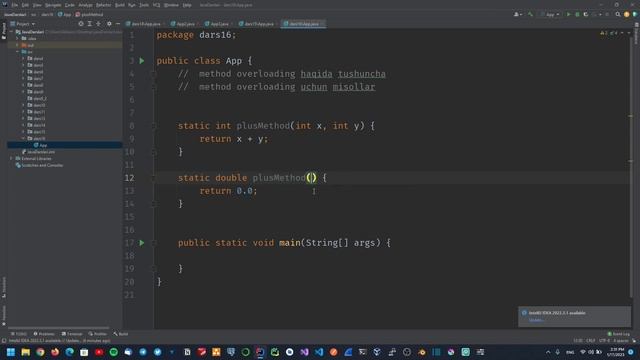Toggle fold marker at line 8 plusMethod
This screenshot has width=640, height=360.
click(x=154, y=126)
